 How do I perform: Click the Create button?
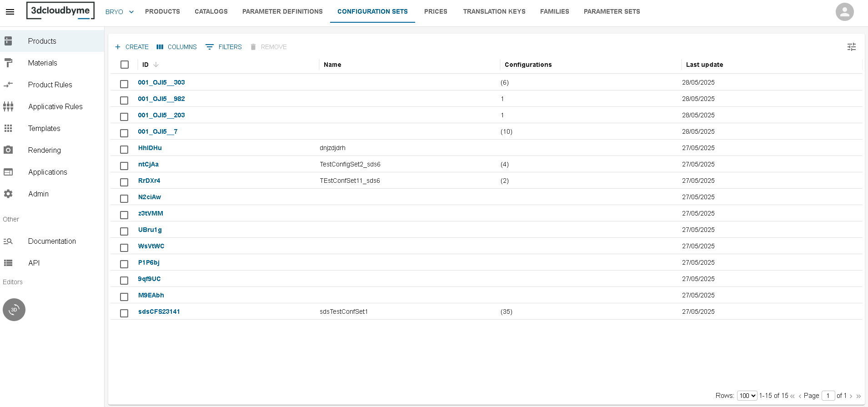132,47
